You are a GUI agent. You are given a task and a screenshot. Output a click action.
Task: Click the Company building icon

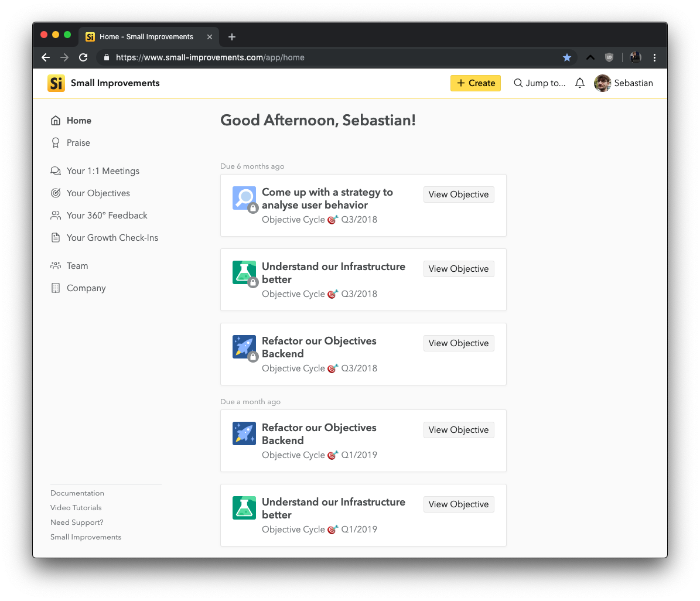[56, 288]
